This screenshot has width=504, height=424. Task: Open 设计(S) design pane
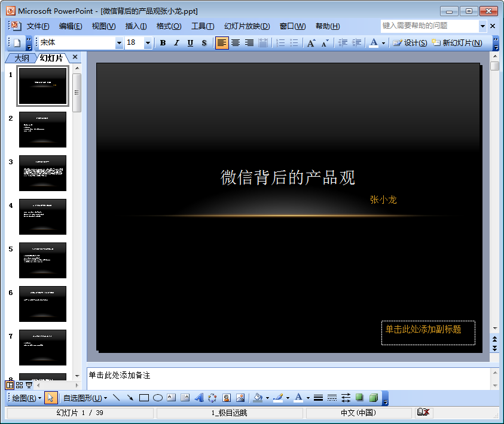click(410, 42)
